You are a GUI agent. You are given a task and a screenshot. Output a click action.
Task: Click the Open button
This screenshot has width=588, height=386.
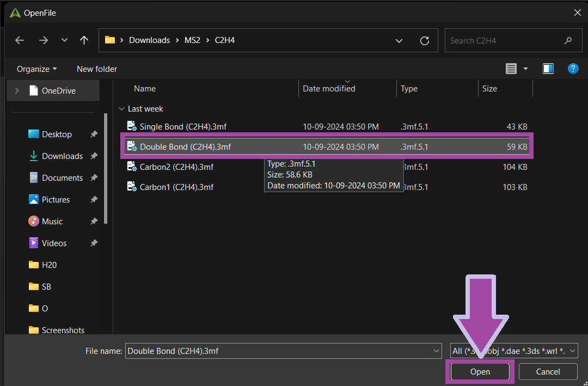point(480,372)
